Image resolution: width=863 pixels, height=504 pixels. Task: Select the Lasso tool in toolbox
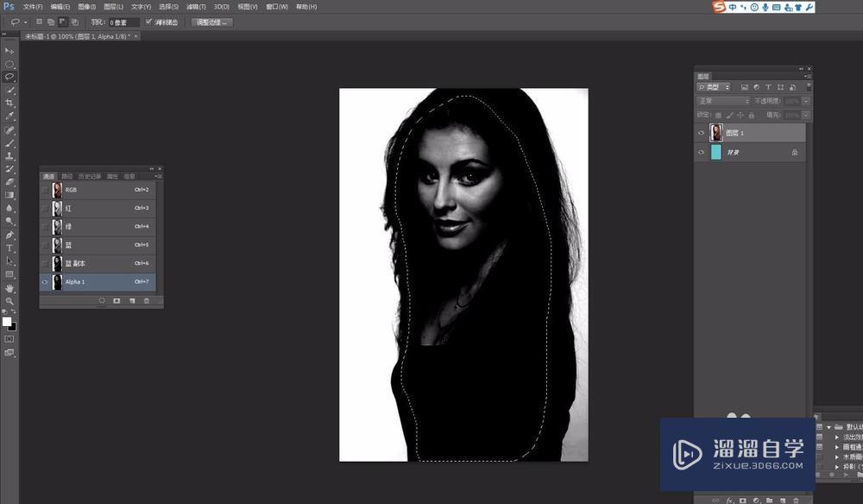(x=9, y=77)
